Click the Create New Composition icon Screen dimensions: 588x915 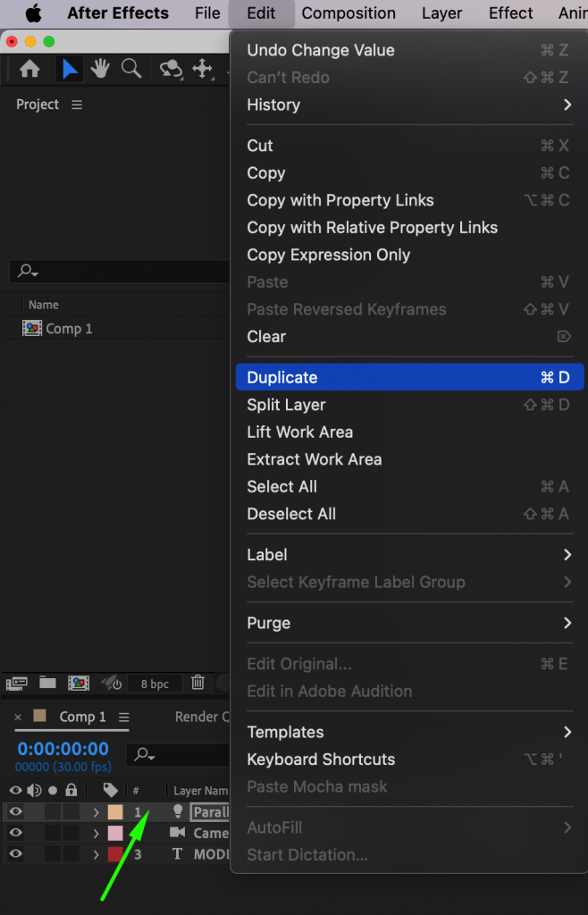pyautogui.click(x=79, y=683)
